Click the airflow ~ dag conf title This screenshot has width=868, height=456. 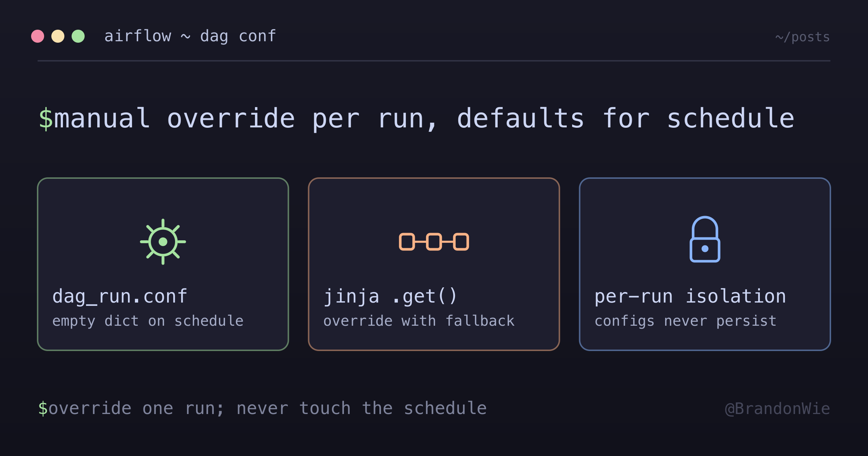click(190, 36)
